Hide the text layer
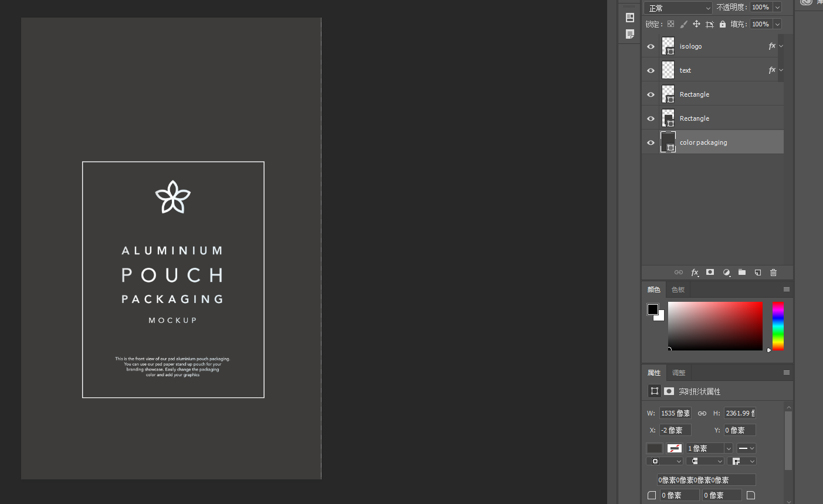 tap(651, 70)
